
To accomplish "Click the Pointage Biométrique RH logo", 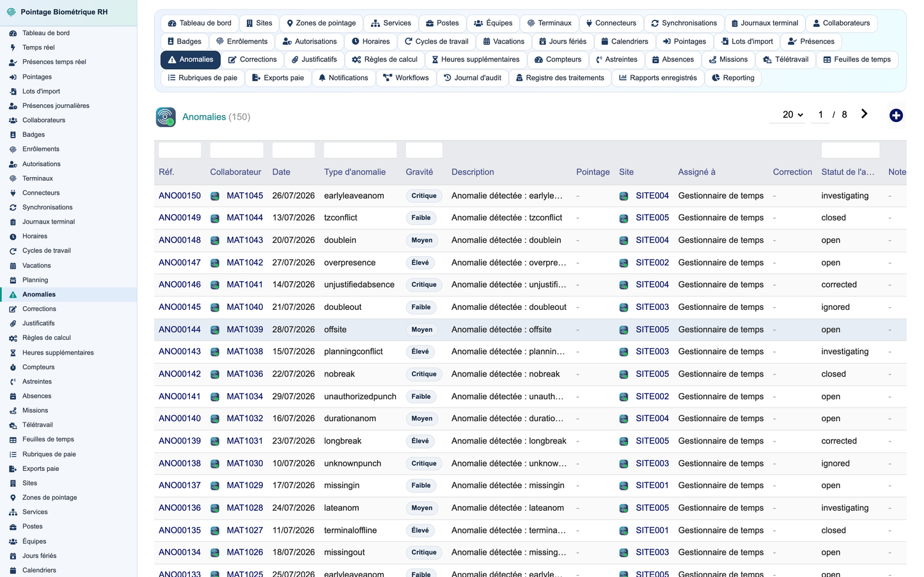I will [11, 12].
